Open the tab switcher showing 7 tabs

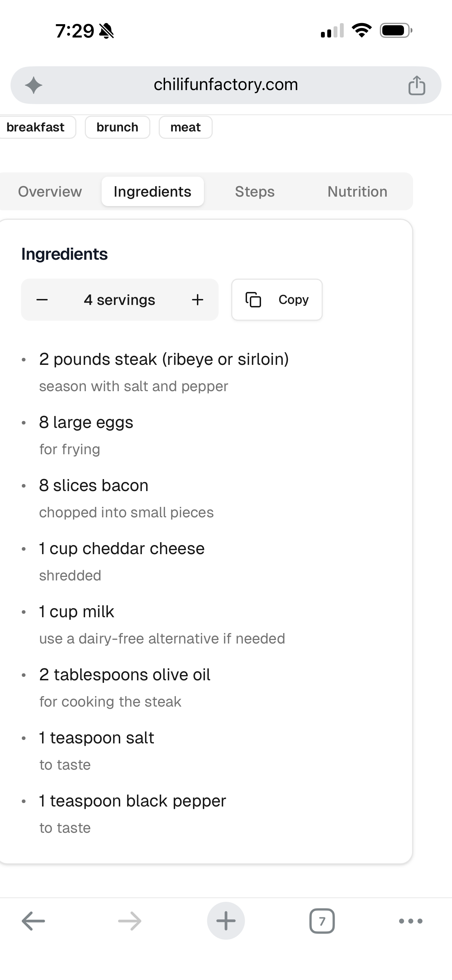(322, 921)
